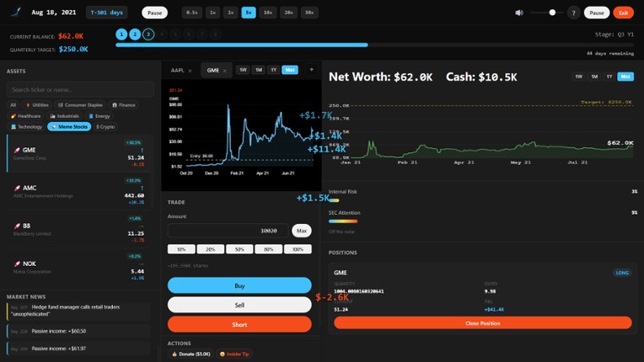Mute the game sound via speaker icon

pyautogui.click(x=519, y=13)
